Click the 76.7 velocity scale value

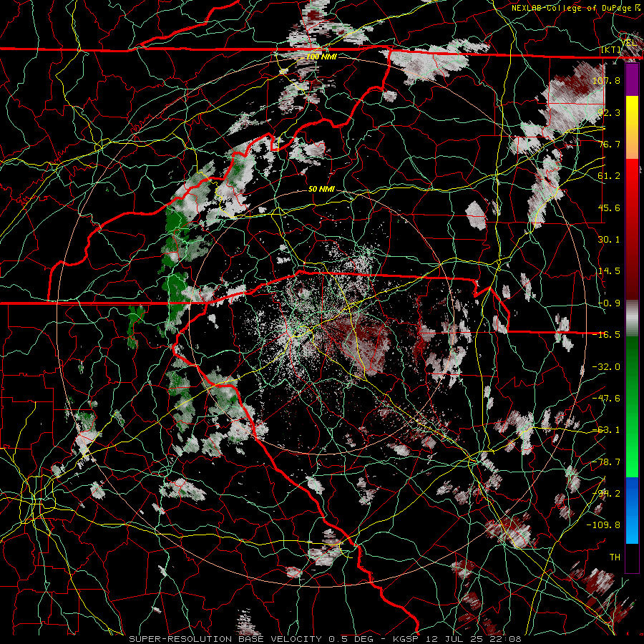(x=609, y=144)
